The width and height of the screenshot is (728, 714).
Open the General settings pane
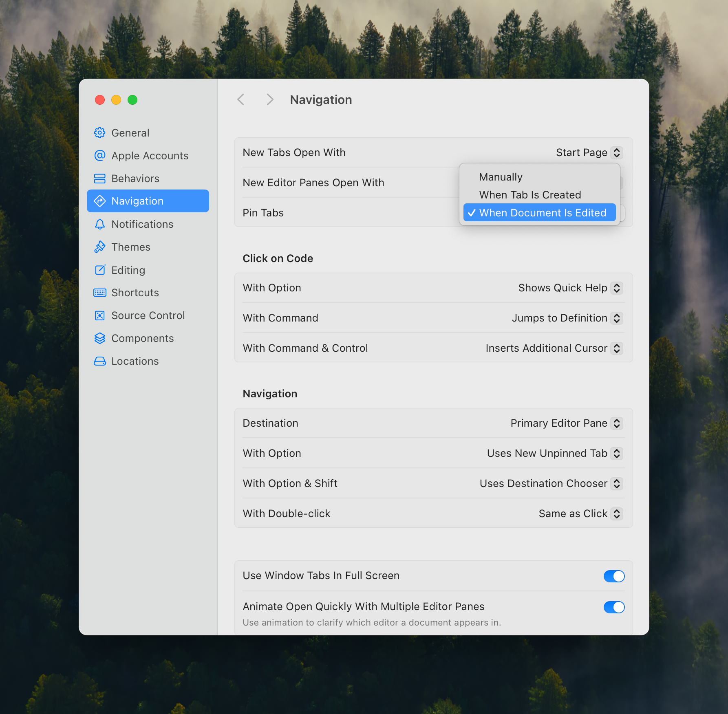pyautogui.click(x=148, y=133)
